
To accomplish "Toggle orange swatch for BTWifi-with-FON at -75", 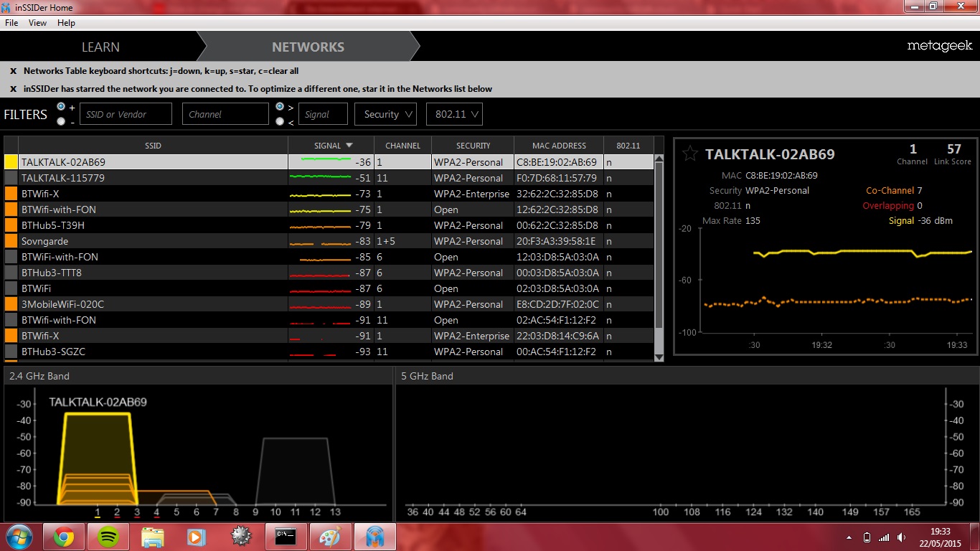I will (11, 209).
